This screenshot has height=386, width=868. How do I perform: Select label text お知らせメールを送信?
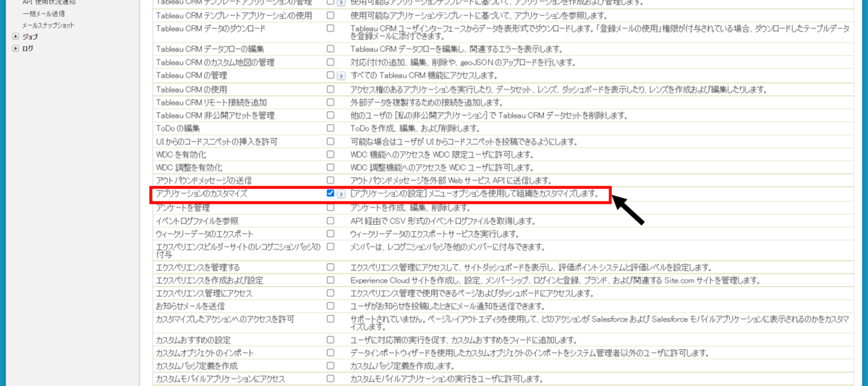click(x=190, y=306)
